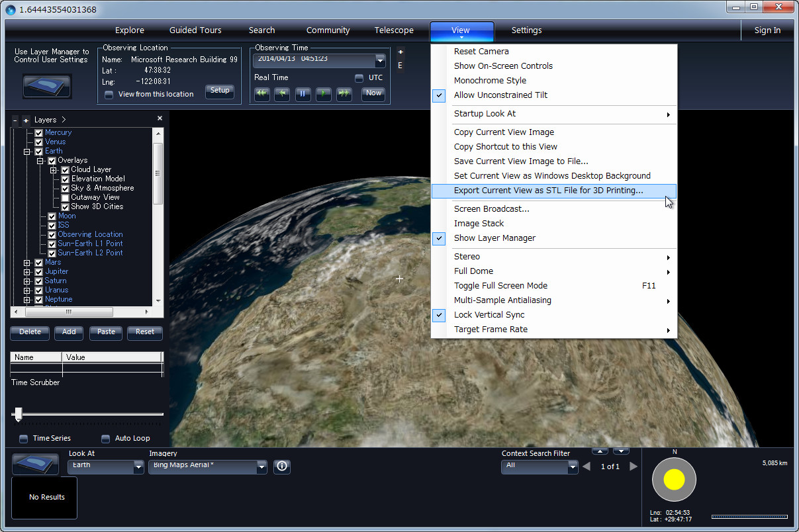Close the Layers panel with the X
This screenshot has height=532, width=799.
(x=160, y=118)
